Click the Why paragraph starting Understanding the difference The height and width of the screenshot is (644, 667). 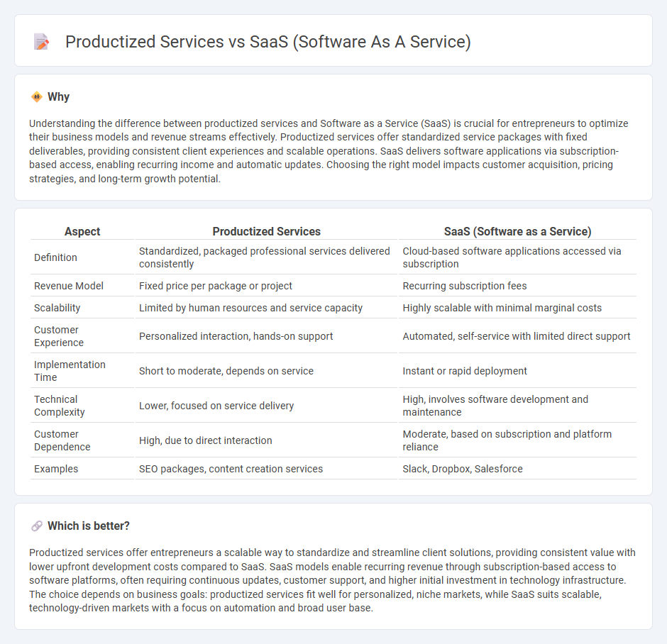pos(329,151)
